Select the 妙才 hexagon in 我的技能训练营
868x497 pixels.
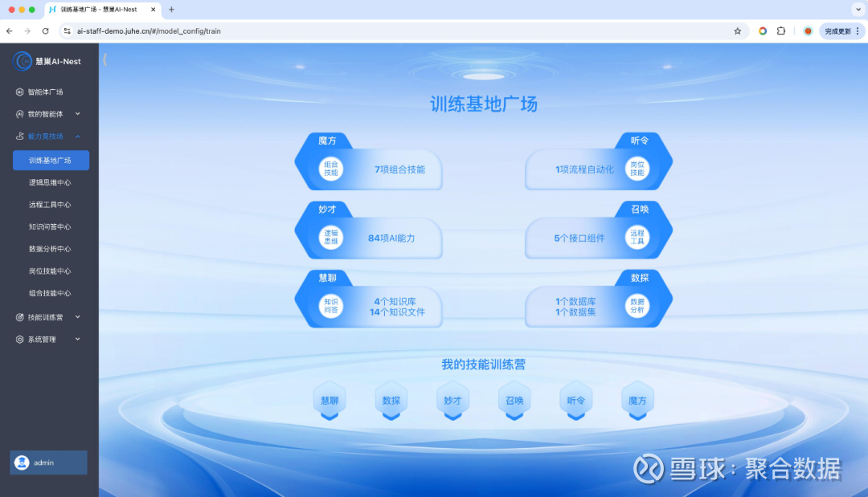coord(452,401)
